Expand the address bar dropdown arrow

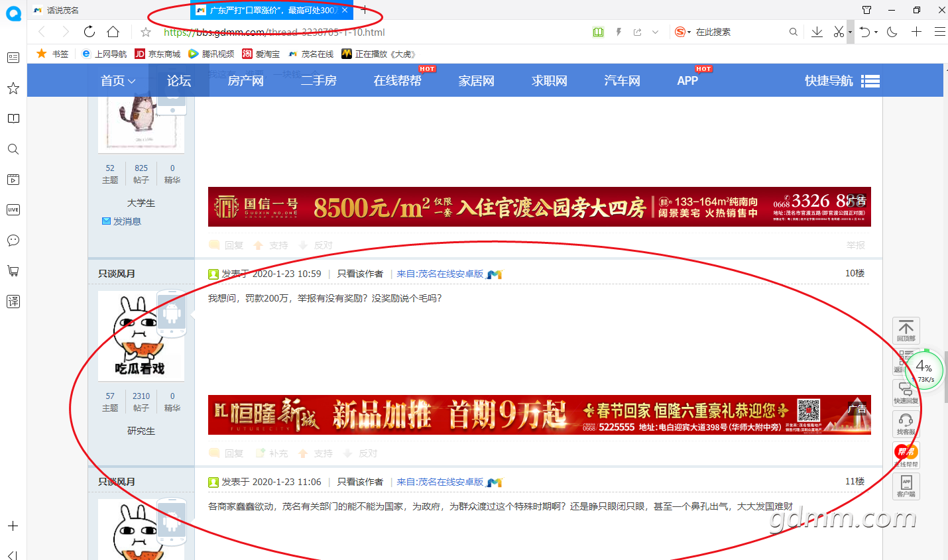[x=656, y=32]
